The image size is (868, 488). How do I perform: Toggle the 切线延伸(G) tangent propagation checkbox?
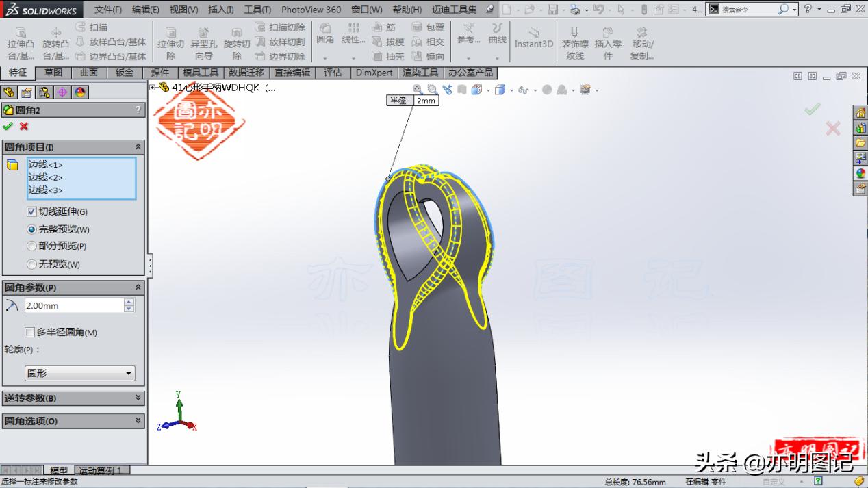coord(31,211)
